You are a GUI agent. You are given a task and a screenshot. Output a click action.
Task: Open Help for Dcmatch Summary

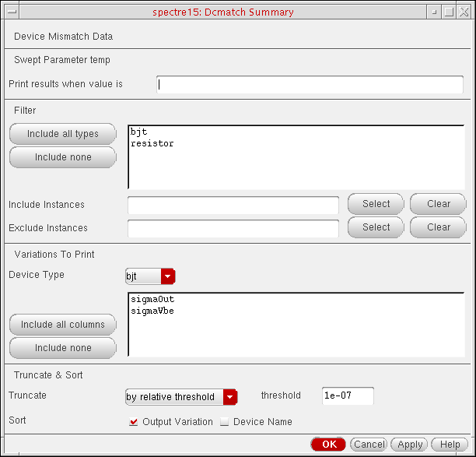(x=450, y=445)
